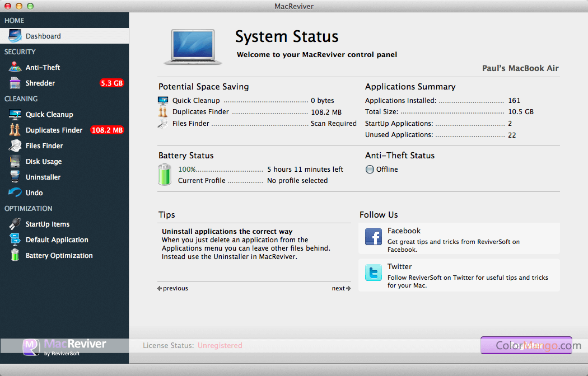Click the 'No profile selected' text

[297, 181]
